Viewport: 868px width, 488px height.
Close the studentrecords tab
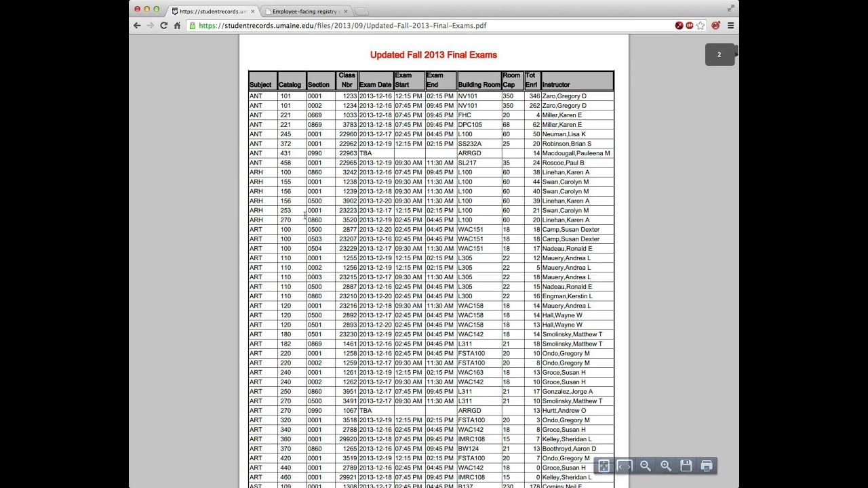tap(253, 12)
